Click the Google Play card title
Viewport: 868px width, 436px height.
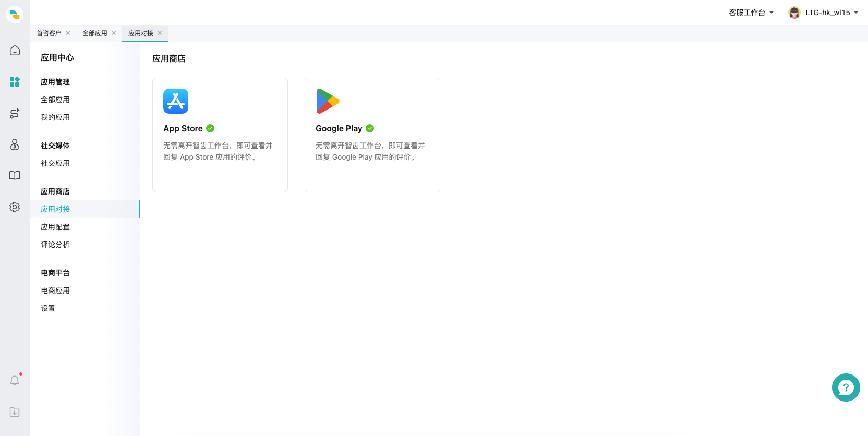pyautogui.click(x=339, y=128)
